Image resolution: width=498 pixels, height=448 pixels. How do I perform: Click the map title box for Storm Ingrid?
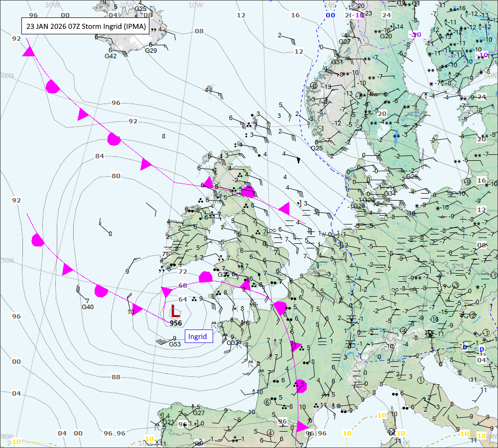tap(85, 26)
